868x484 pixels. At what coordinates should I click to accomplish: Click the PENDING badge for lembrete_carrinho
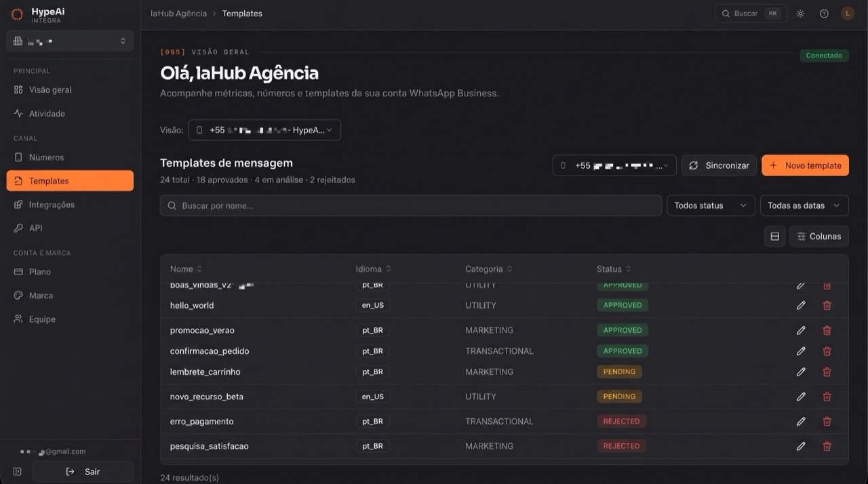[x=619, y=372]
